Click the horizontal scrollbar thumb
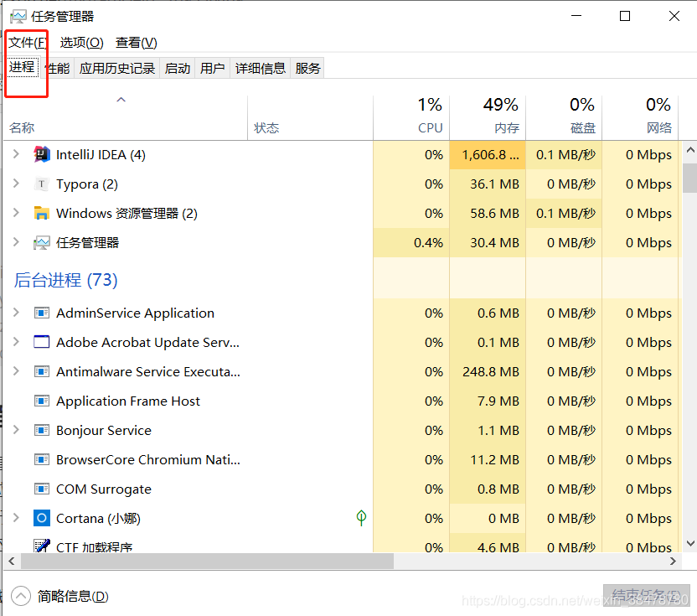Screen dimensions: 697x616 pyautogui.click(x=207, y=562)
